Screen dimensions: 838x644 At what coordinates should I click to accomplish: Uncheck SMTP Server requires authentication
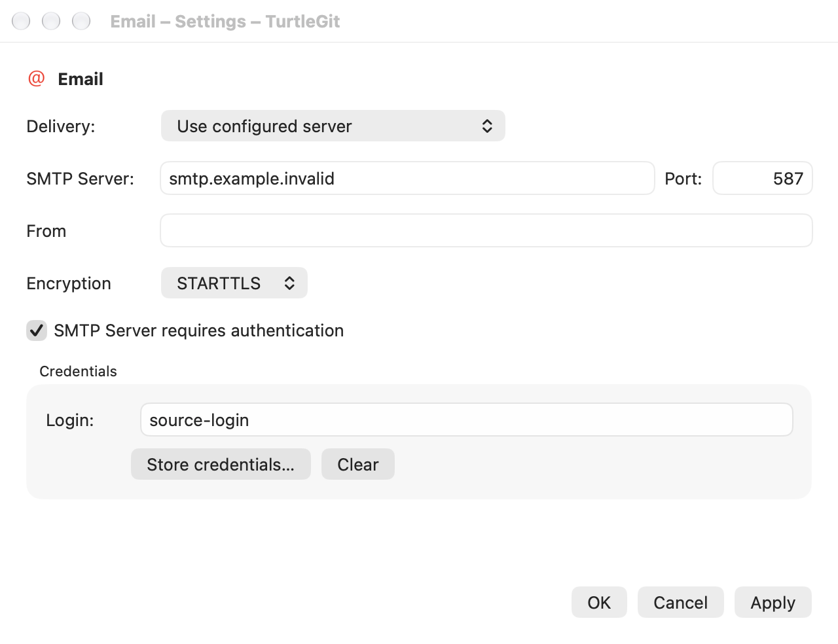pos(37,331)
